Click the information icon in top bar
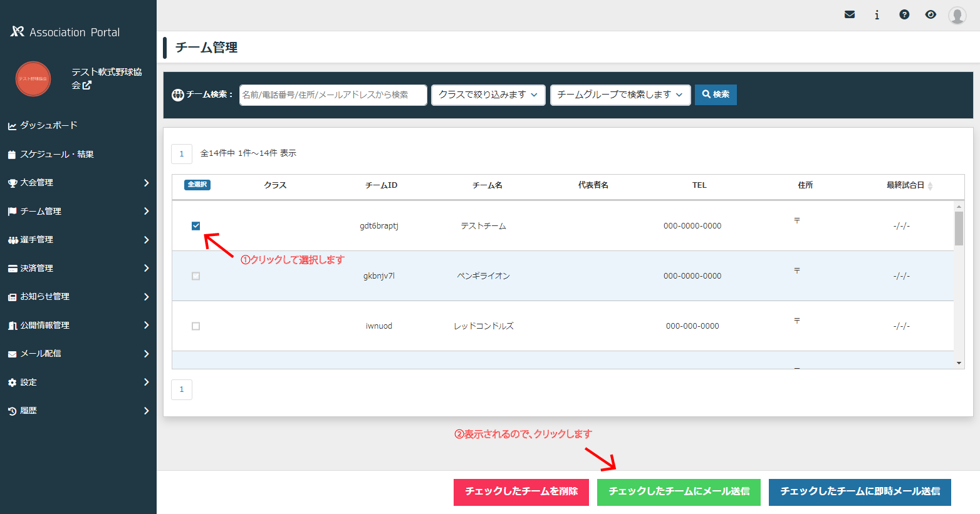The width and height of the screenshot is (980, 514). point(877,14)
